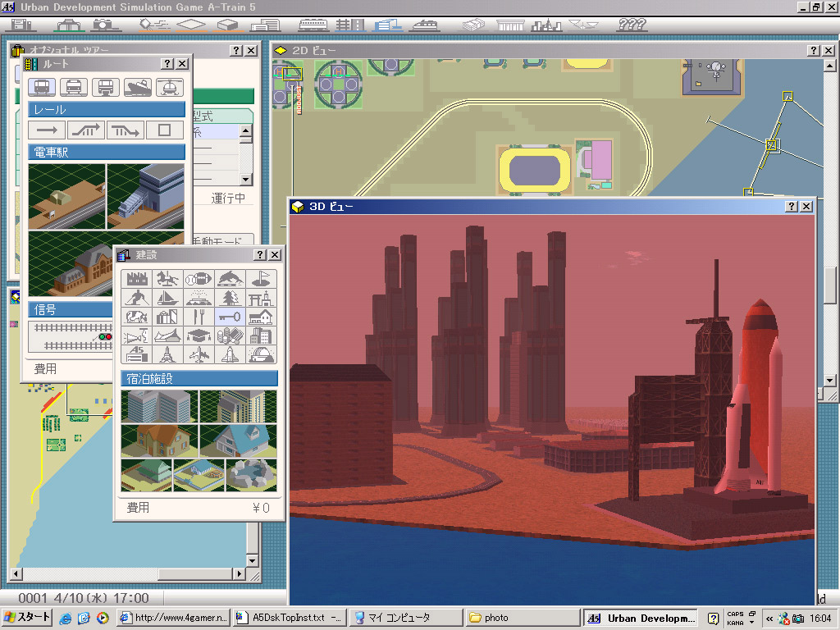The height and width of the screenshot is (630, 840).
Task: Toggle the first train route type button
Action: click(x=43, y=87)
